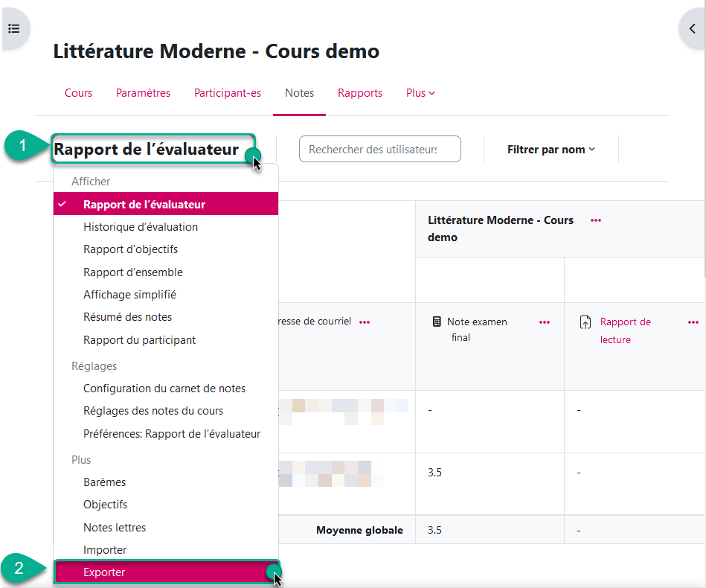Collapse the right block drawer arrow
The image size is (706, 588).
coord(692,29)
